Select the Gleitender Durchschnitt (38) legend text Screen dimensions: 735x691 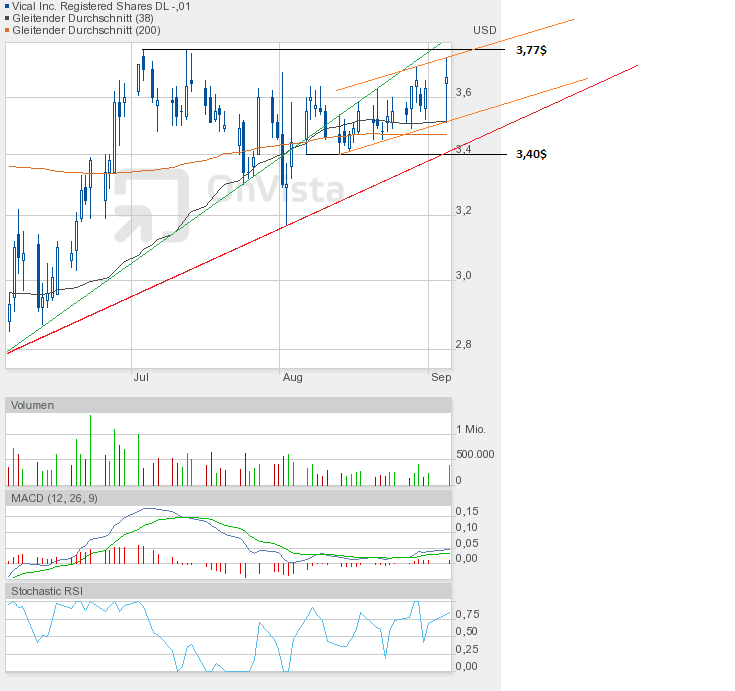[x=76, y=18]
